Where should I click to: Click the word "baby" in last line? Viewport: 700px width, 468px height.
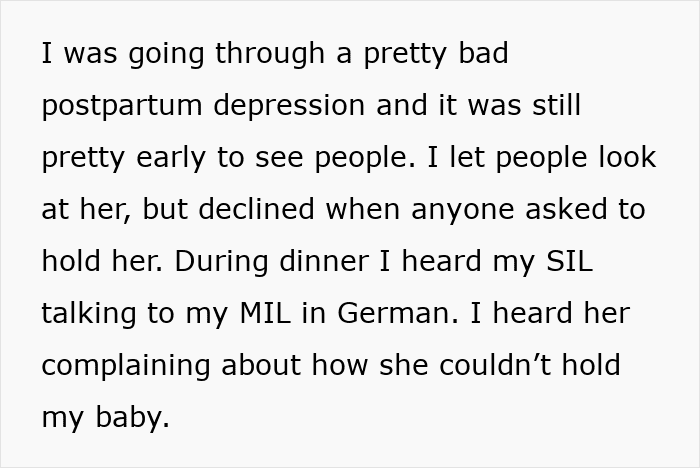pos(133,419)
